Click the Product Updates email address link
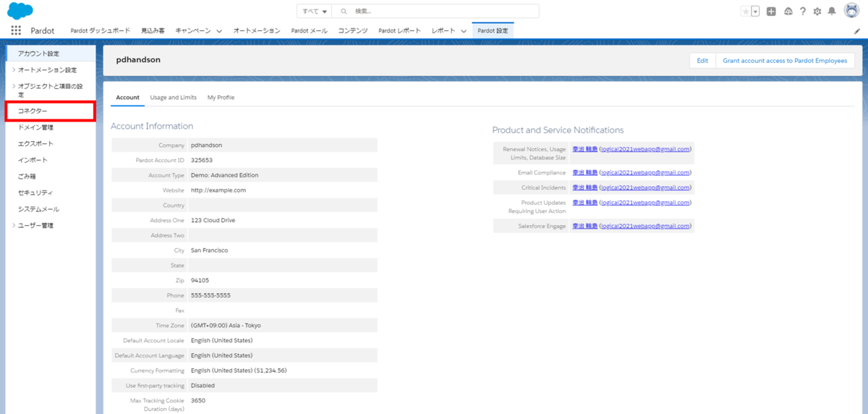The image size is (868, 414). 645,203
